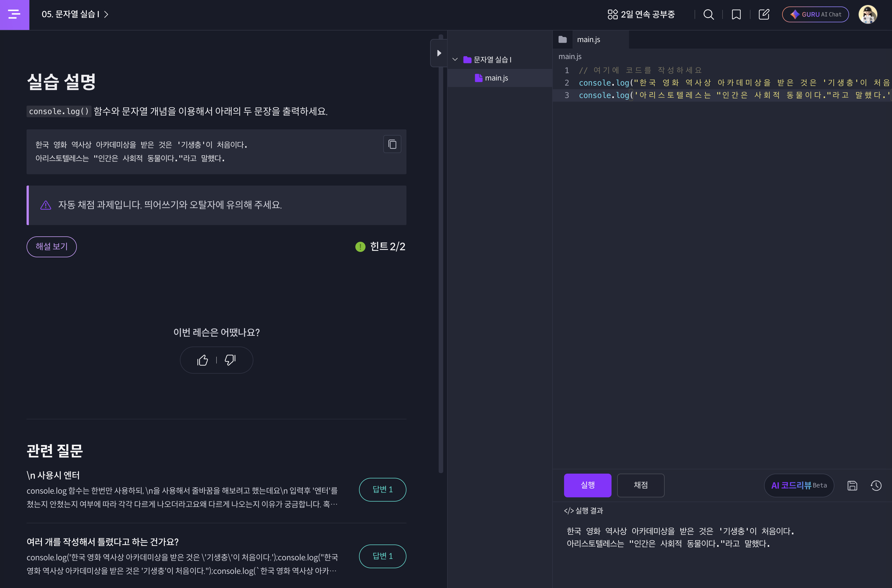Click the search magnifier icon
Image resolution: width=892 pixels, height=588 pixels.
[x=708, y=15]
